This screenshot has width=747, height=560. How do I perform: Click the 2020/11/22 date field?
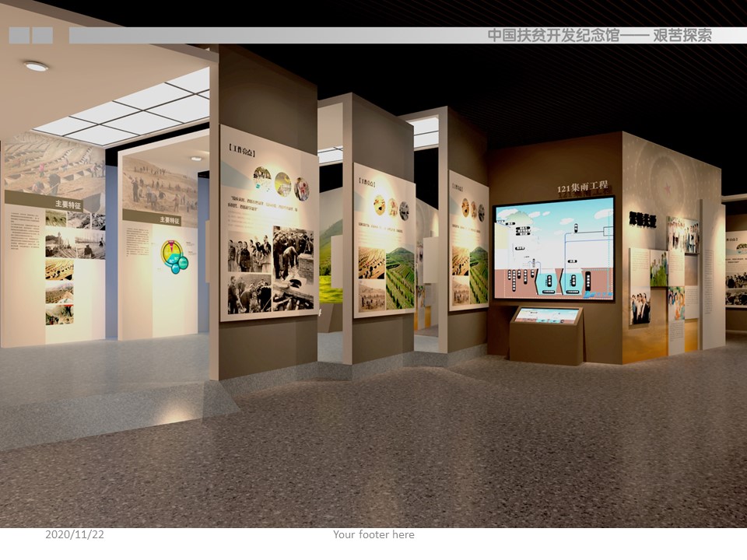[75, 534]
